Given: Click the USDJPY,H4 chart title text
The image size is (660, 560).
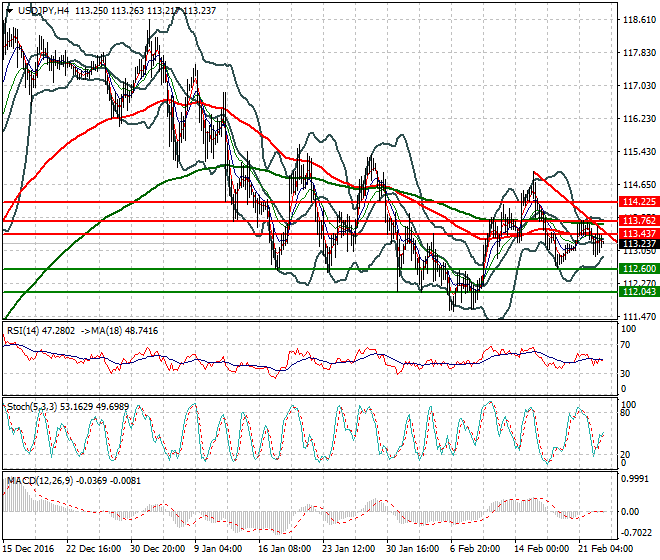Looking at the screenshot, I should [x=43, y=11].
